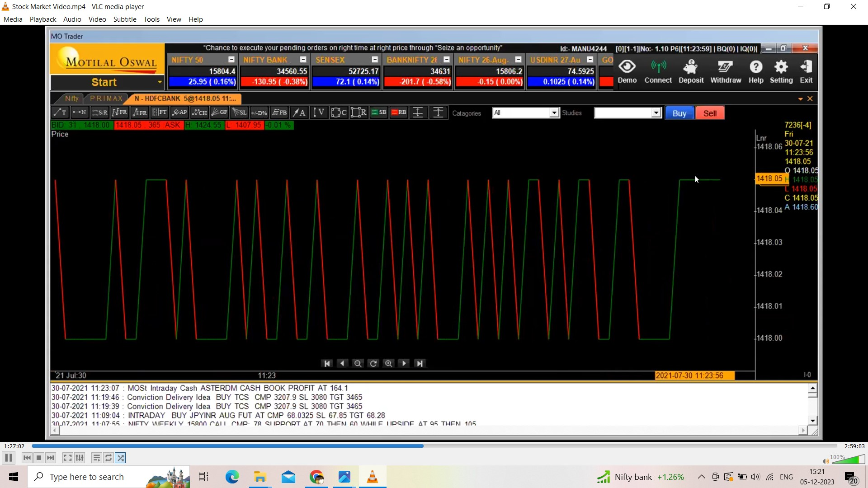This screenshot has height=488, width=868.
Task: Open the VLC Tools menu
Action: tap(151, 19)
